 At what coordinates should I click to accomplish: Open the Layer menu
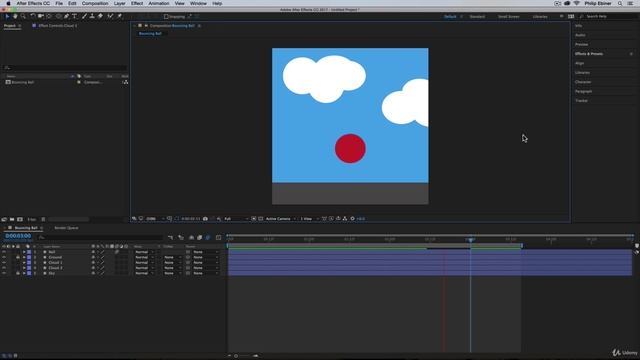[x=120, y=3]
